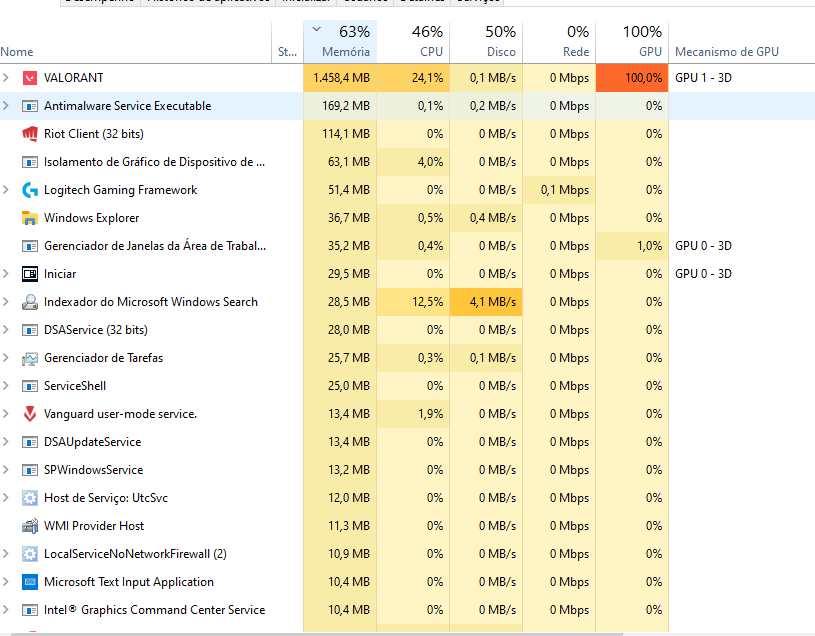The image size is (815, 636).
Task: Expand the Microsoft Text Input Application row
Action: (6, 582)
